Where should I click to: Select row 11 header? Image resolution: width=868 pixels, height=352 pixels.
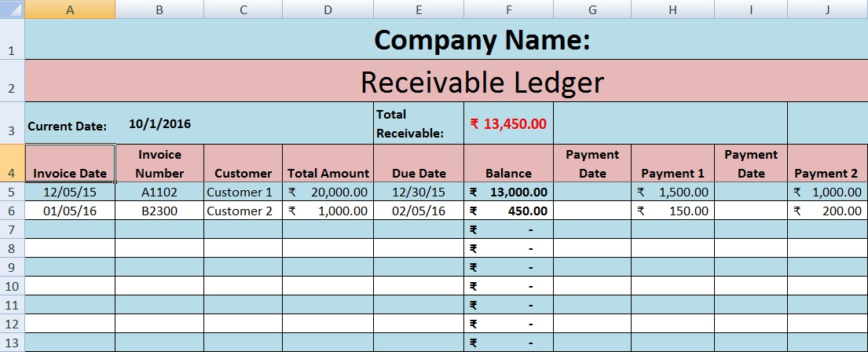click(x=13, y=304)
